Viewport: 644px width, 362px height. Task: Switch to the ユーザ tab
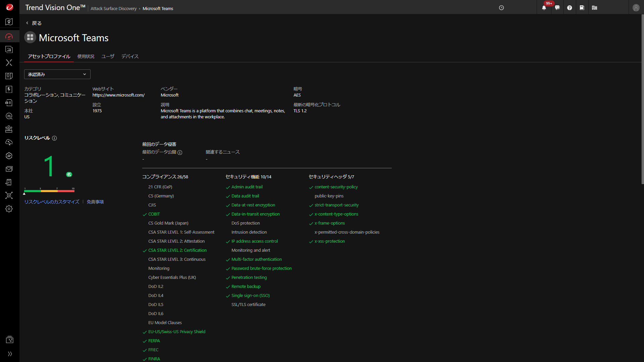(x=108, y=56)
